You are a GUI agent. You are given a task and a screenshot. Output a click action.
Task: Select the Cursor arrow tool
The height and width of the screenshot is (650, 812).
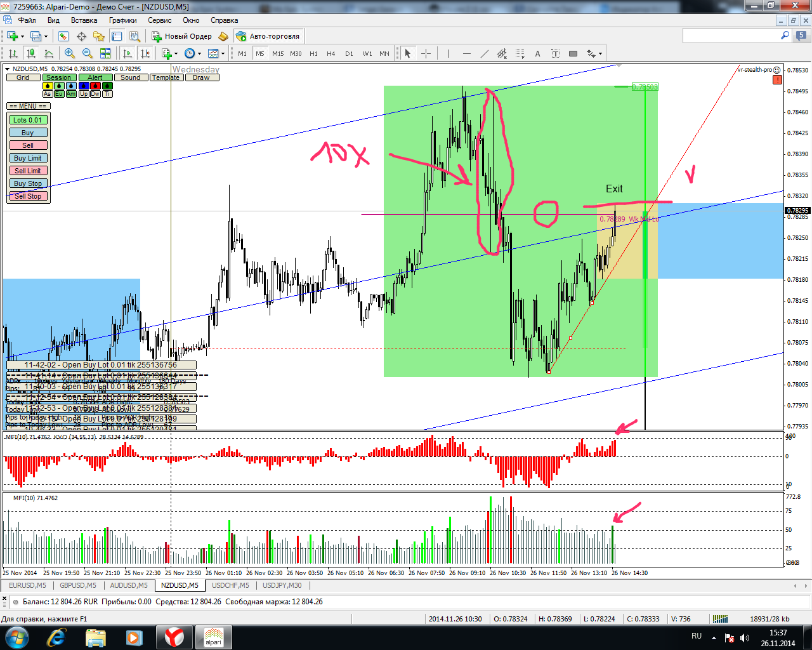(x=408, y=53)
